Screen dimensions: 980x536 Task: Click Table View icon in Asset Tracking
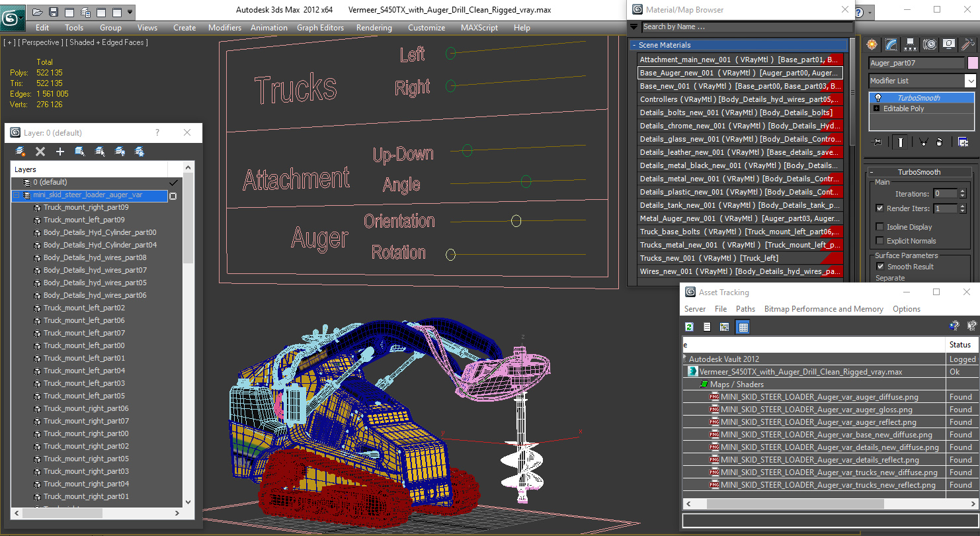(x=743, y=327)
